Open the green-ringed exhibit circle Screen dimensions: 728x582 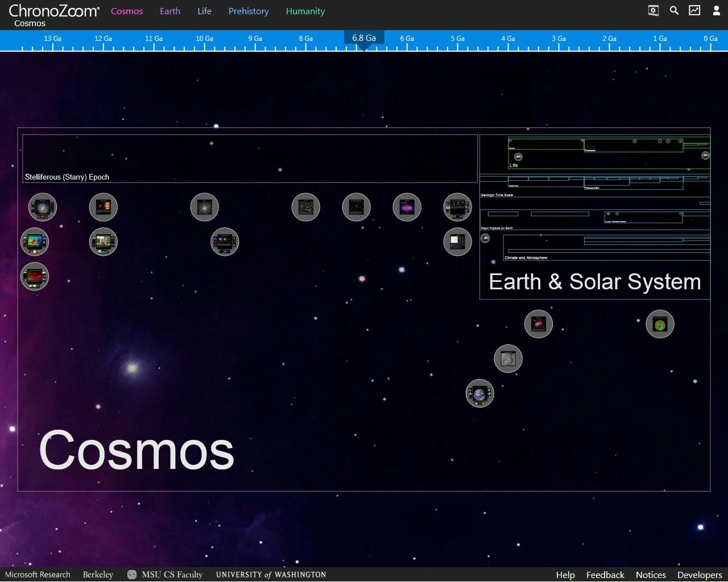click(660, 325)
